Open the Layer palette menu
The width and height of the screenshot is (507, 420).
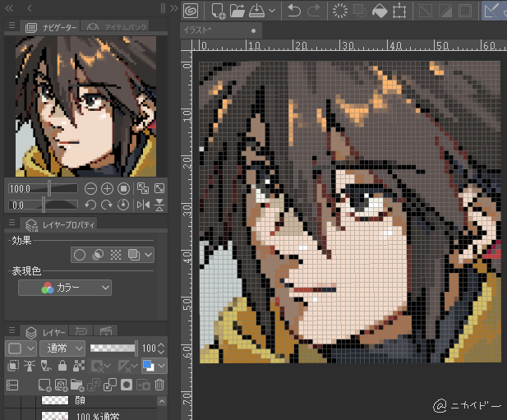point(12,330)
